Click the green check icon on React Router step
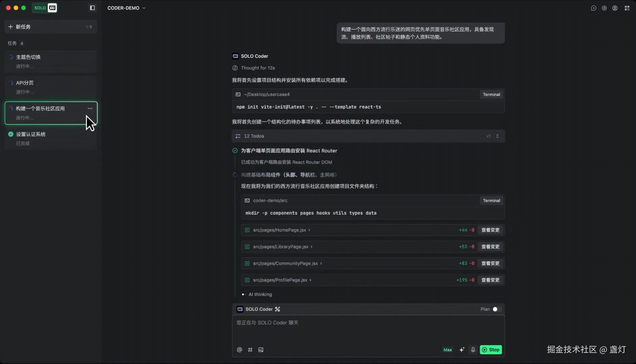636x364 pixels. 235,151
